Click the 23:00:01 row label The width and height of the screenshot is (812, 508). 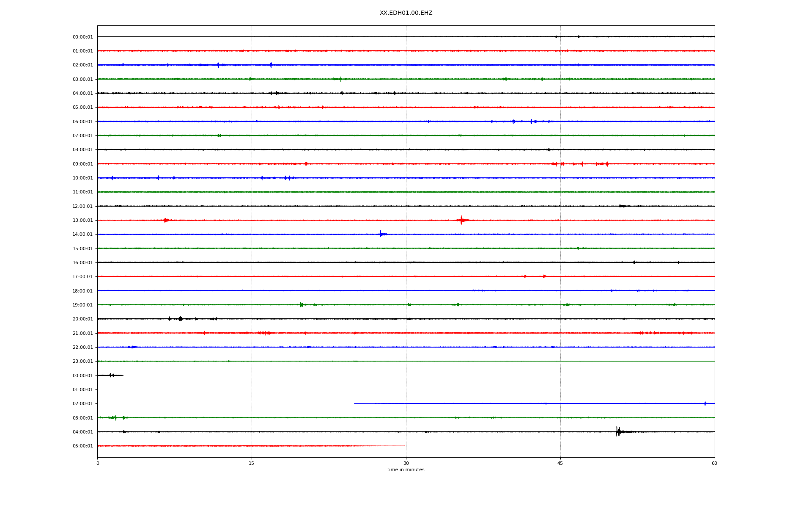[x=82, y=361]
